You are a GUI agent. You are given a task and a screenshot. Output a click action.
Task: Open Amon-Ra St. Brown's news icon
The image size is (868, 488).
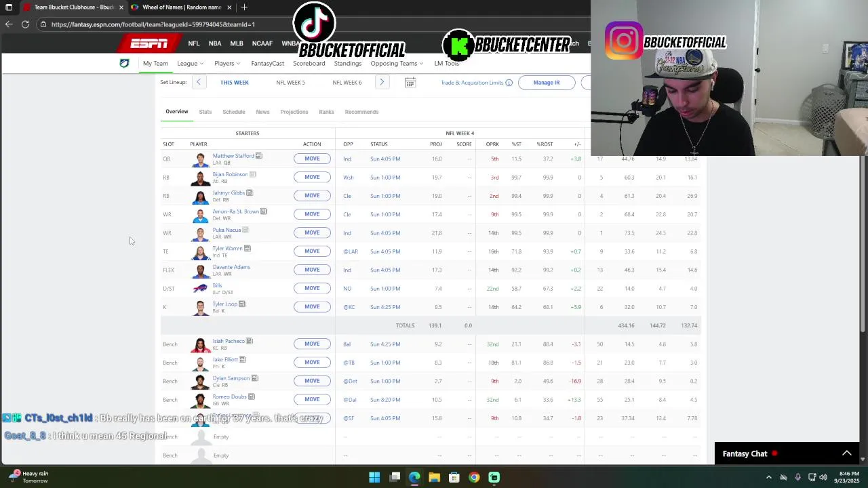[264, 211]
